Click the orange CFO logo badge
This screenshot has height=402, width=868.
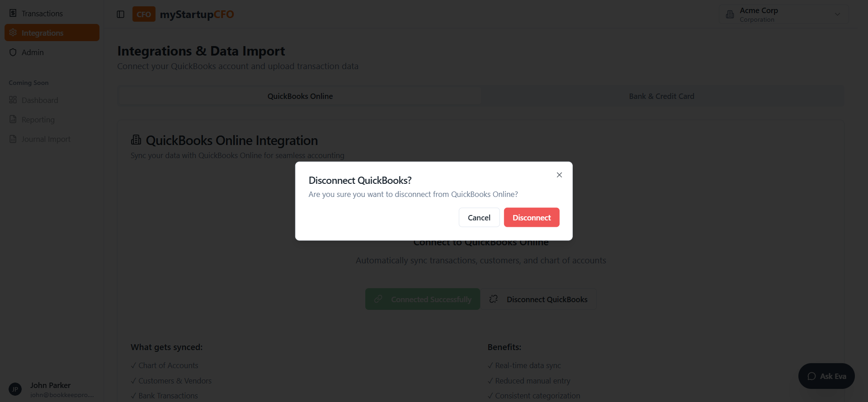pyautogui.click(x=144, y=14)
